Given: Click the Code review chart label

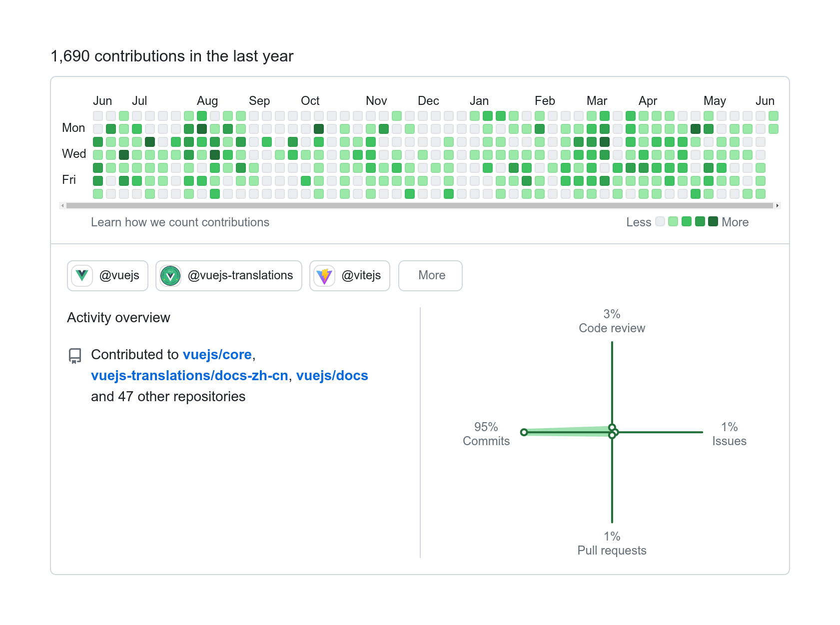Looking at the screenshot, I should click(612, 328).
